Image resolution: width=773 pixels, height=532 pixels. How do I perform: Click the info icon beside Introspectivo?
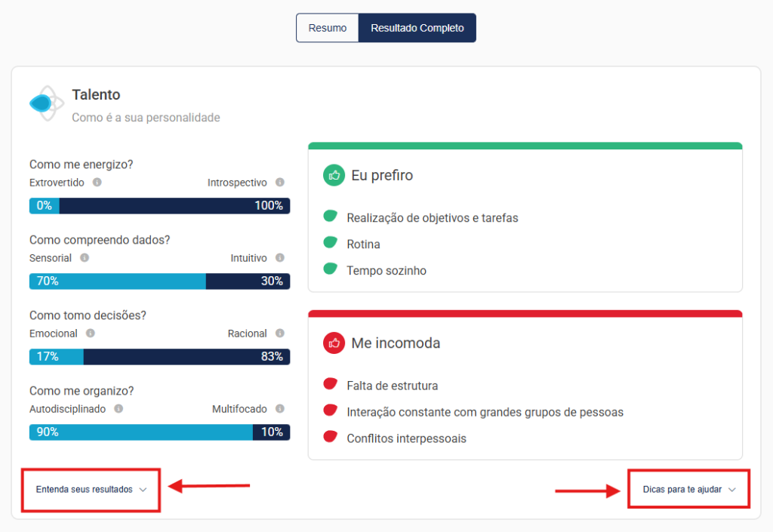coord(280,183)
